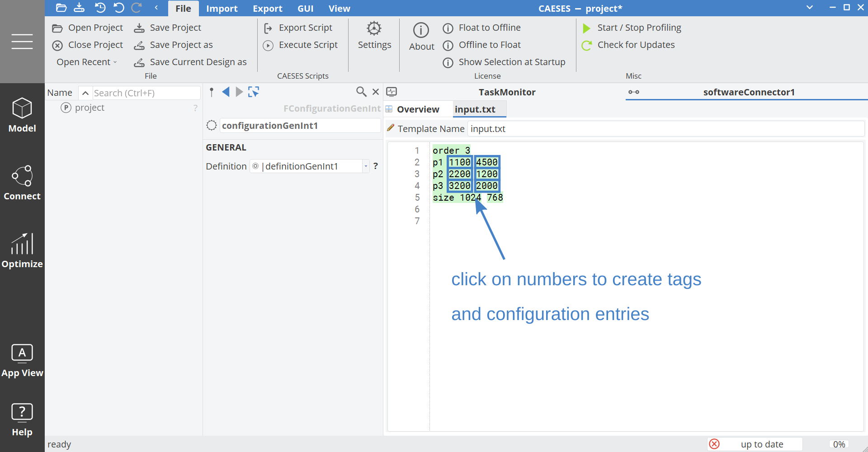Edit the Template Name field
Screen dimensions: 868x452
[x=665, y=129]
